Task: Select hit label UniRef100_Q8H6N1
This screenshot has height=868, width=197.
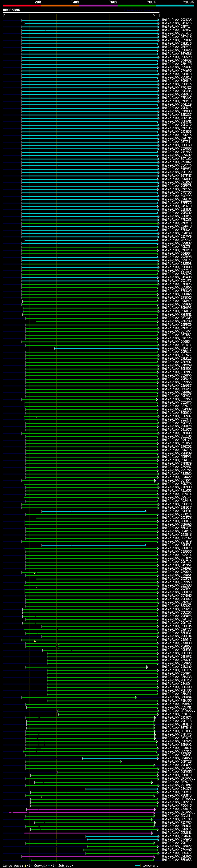Action: click(176, 121)
